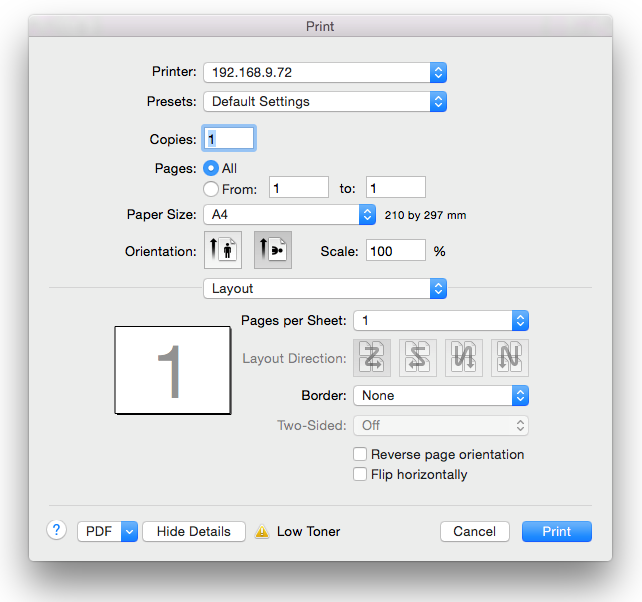Choose fourth N-shaped layout direction icon
This screenshot has width=642, height=602.
(510, 358)
